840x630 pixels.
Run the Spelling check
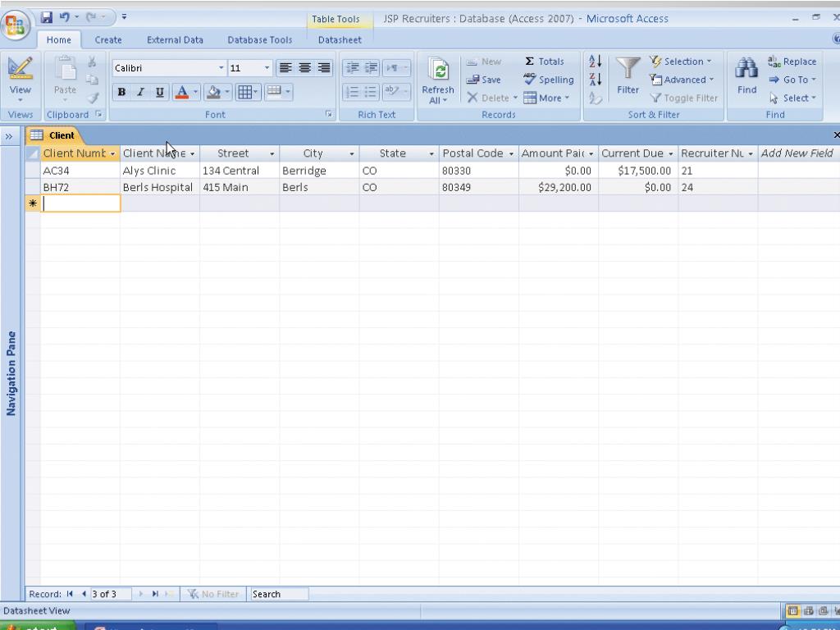[549, 80]
